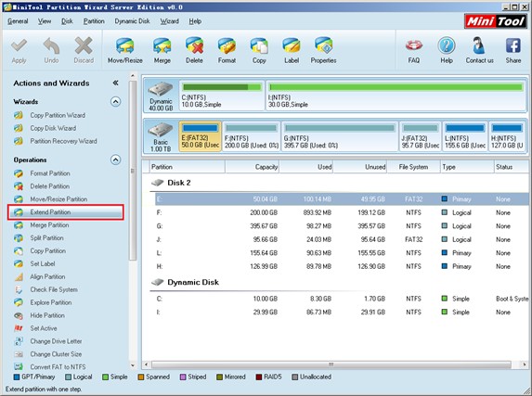
Task: Collapse the Wizards section
Action: click(x=116, y=102)
